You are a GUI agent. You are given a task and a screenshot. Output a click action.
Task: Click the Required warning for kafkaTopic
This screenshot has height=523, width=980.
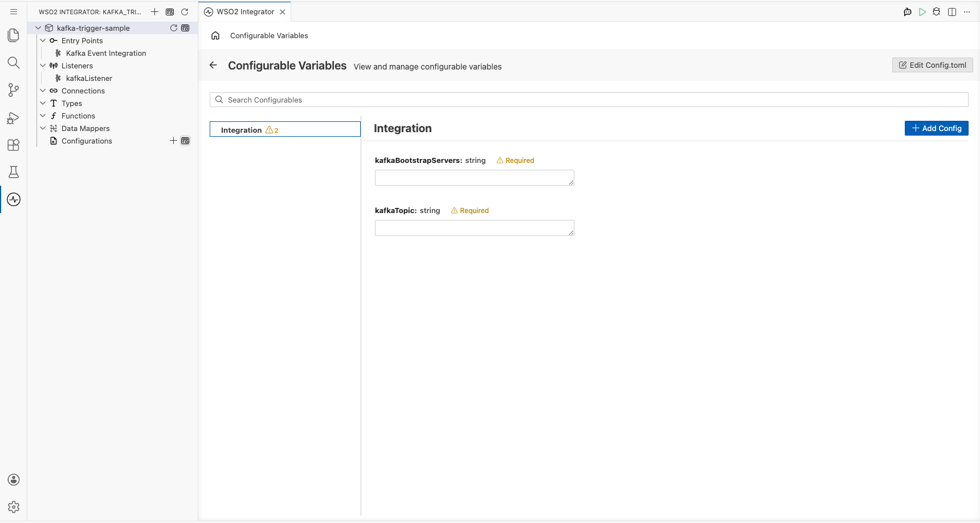coord(469,211)
